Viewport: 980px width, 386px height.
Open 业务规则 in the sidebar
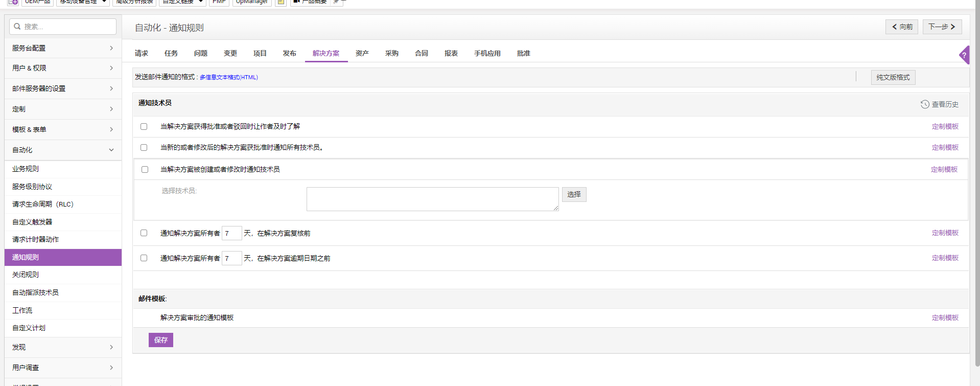tap(26, 169)
